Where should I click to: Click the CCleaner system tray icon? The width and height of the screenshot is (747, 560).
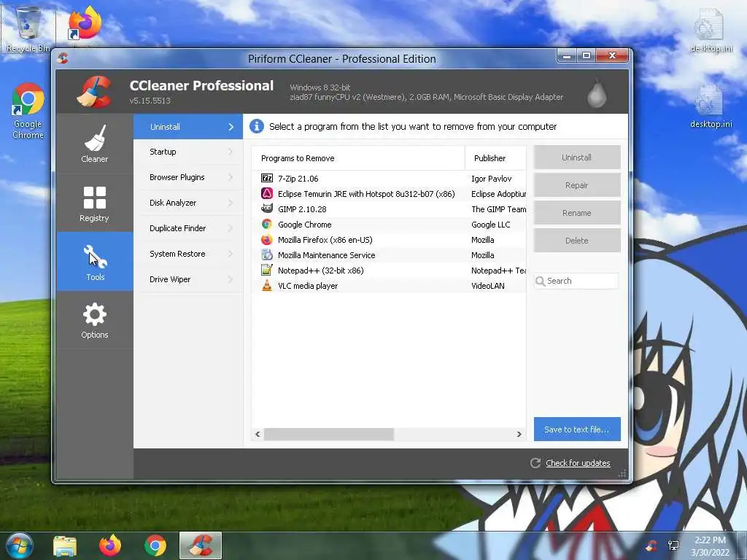tap(651, 545)
